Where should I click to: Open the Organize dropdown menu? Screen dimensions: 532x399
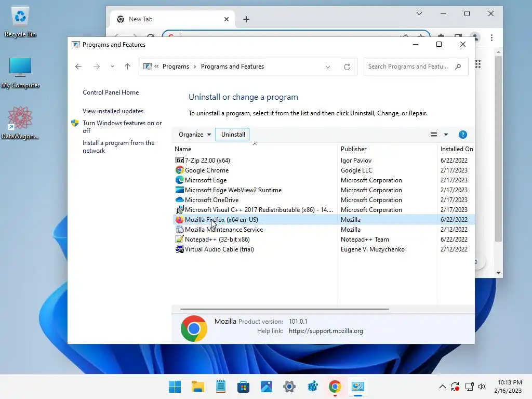tap(195, 135)
